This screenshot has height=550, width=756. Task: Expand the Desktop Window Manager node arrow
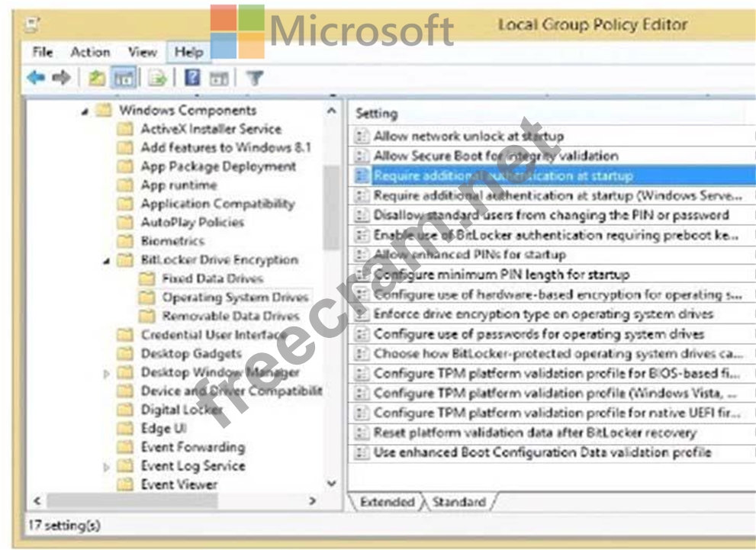[x=107, y=374]
